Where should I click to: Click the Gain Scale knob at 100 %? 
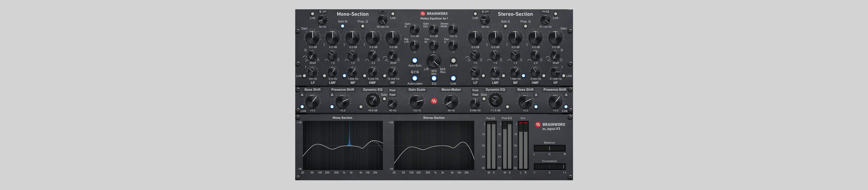[x=417, y=101]
